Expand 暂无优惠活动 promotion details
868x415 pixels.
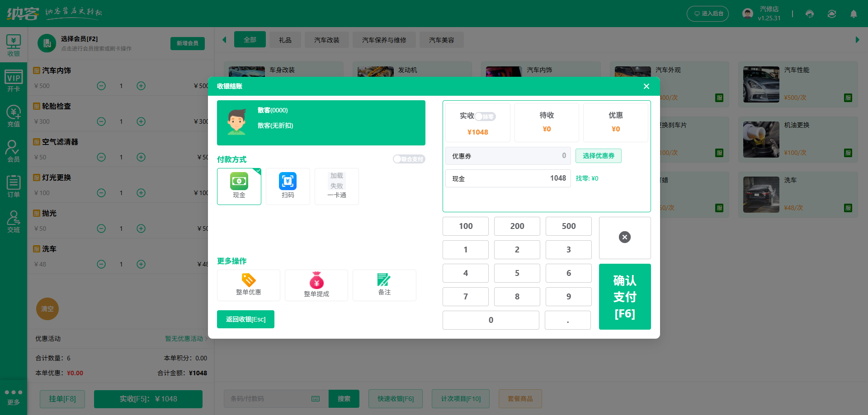(185, 339)
